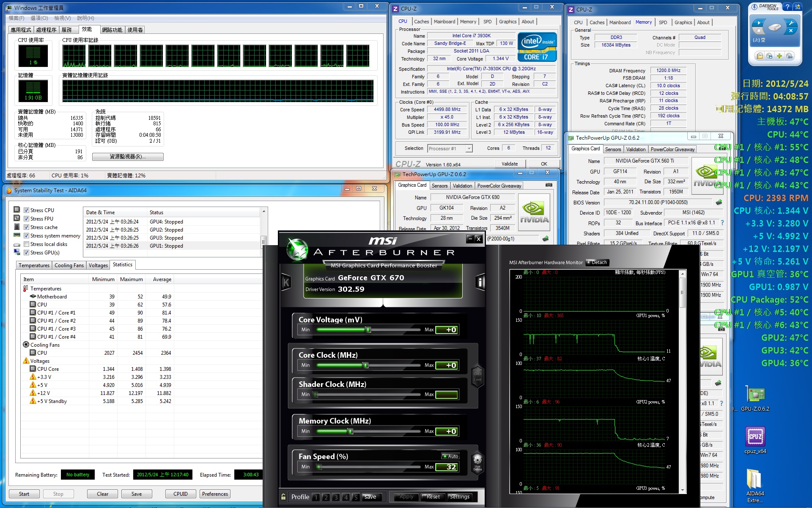Click Fan Speed value field showing 32
Screen dimensions: 812x508
(447, 467)
